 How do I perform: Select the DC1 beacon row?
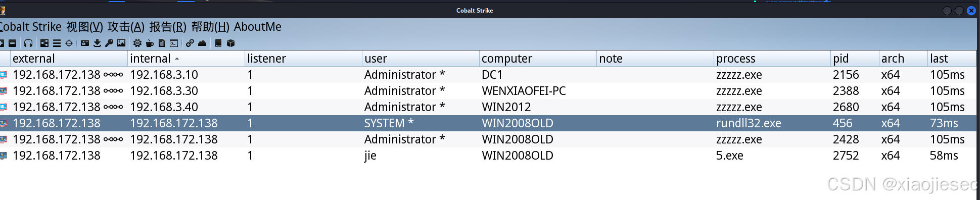(x=488, y=75)
